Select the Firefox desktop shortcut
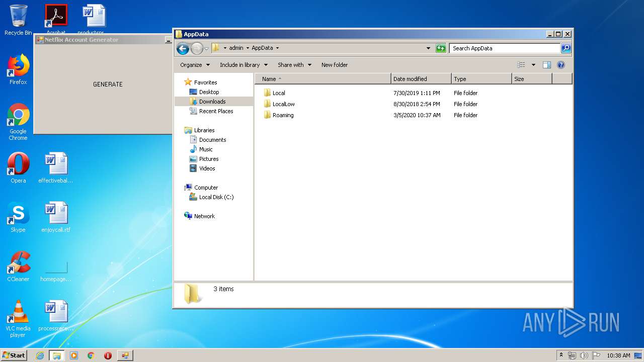644x362 pixels. (18, 69)
